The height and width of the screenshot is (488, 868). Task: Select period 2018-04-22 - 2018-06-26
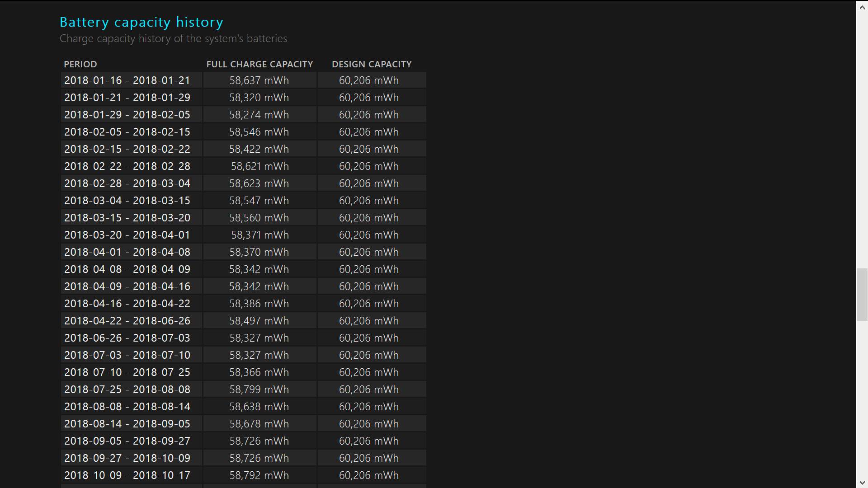pyautogui.click(x=127, y=321)
